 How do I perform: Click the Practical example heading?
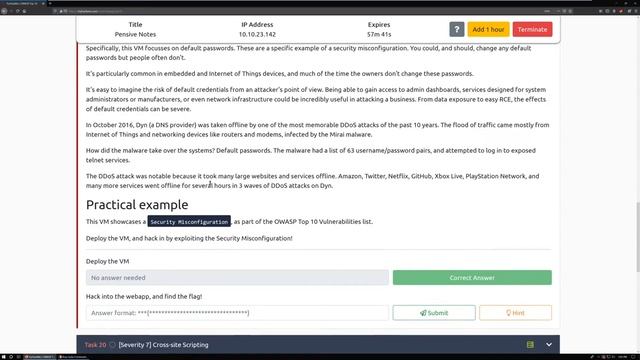click(137, 204)
